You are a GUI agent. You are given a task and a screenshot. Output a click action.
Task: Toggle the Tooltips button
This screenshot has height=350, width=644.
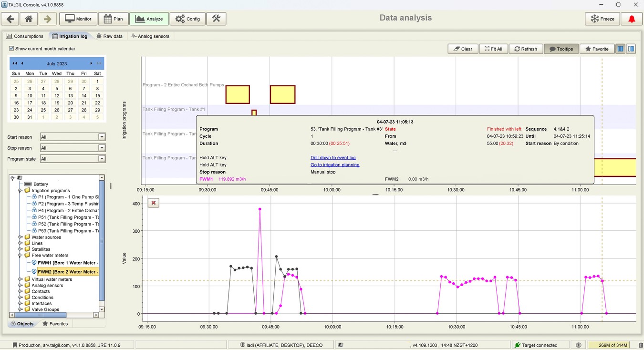click(x=561, y=49)
